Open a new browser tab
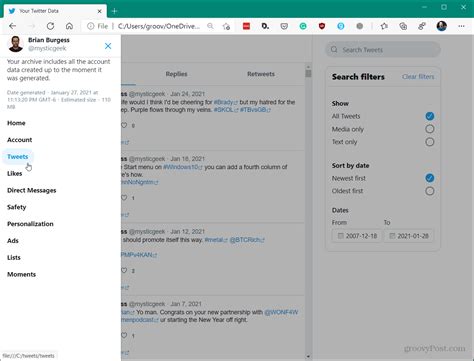The image size is (474, 361). (114, 11)
